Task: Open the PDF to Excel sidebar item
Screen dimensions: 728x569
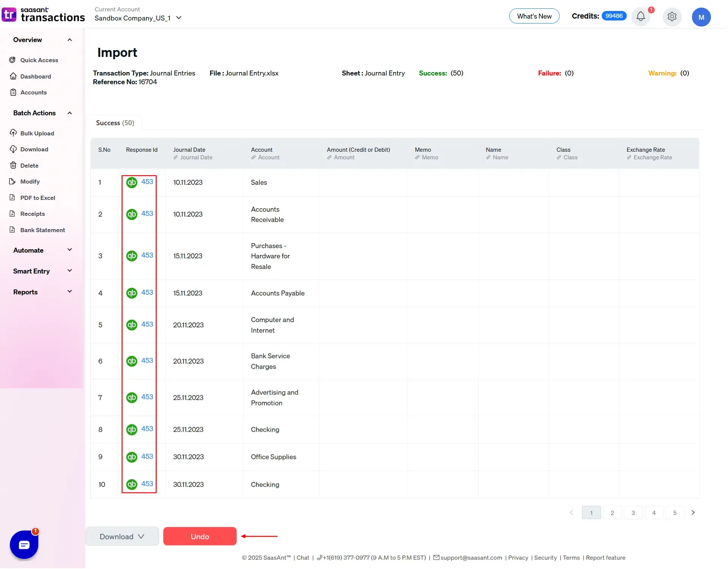Action: click(38, 198)
